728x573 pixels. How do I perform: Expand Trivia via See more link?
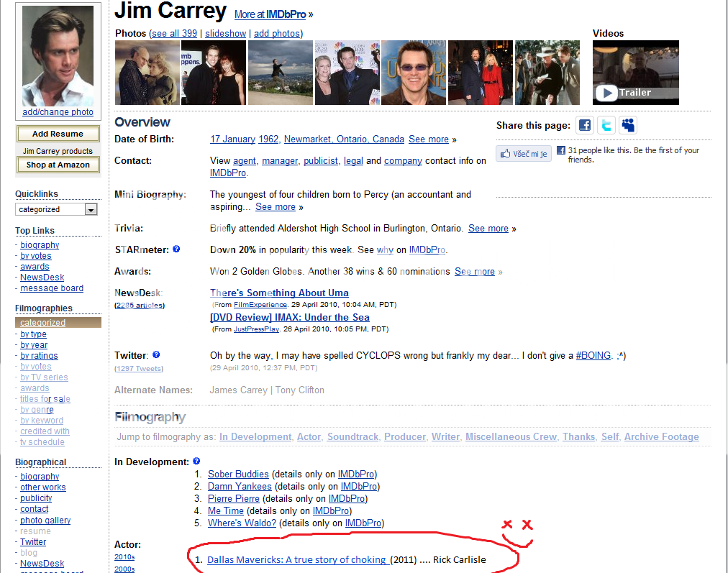point(488,229)
